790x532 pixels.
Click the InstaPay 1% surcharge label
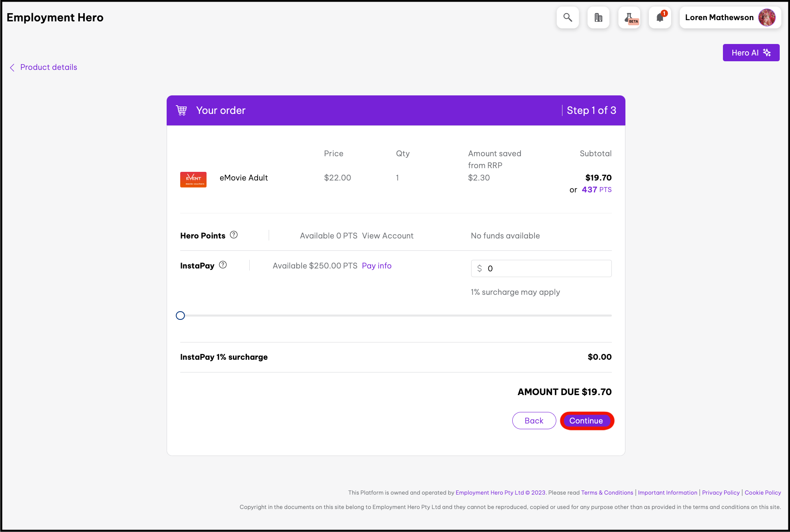224,357
